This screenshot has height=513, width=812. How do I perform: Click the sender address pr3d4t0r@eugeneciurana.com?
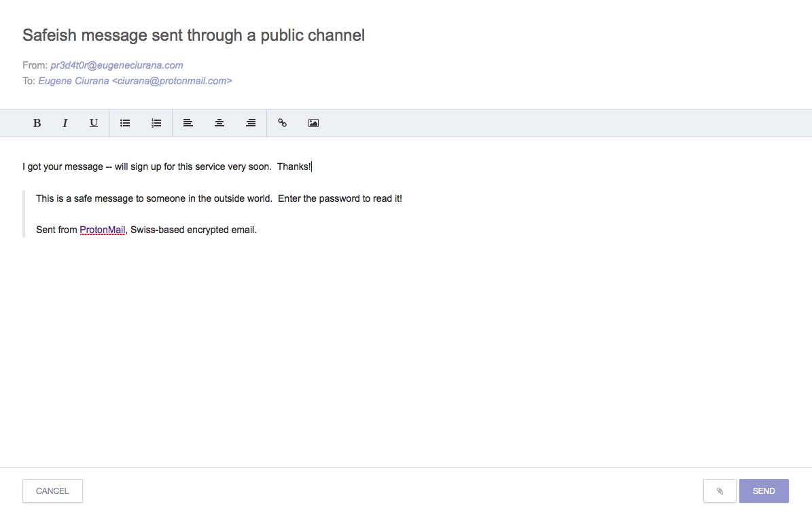click(116, 65)
